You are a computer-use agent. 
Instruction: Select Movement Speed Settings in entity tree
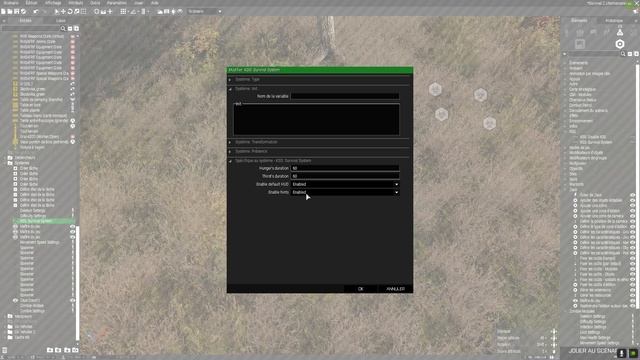click(x=40, y=242)
